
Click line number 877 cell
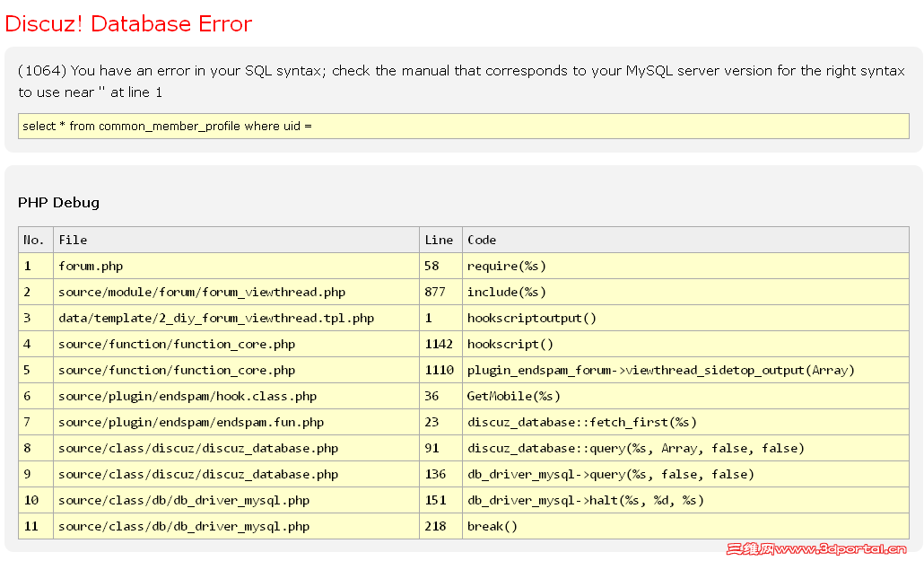point(435,292)
